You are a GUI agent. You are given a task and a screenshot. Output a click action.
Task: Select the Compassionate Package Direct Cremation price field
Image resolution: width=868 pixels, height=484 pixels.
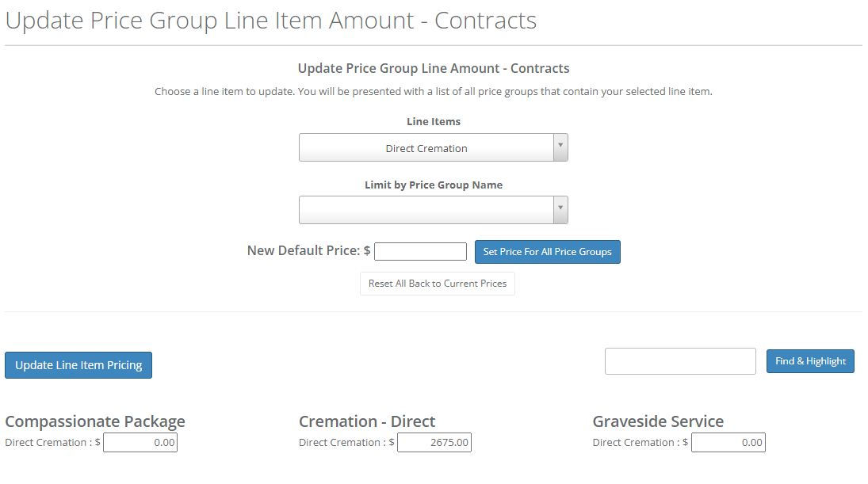pyautogui.click(x=140, y=443)
